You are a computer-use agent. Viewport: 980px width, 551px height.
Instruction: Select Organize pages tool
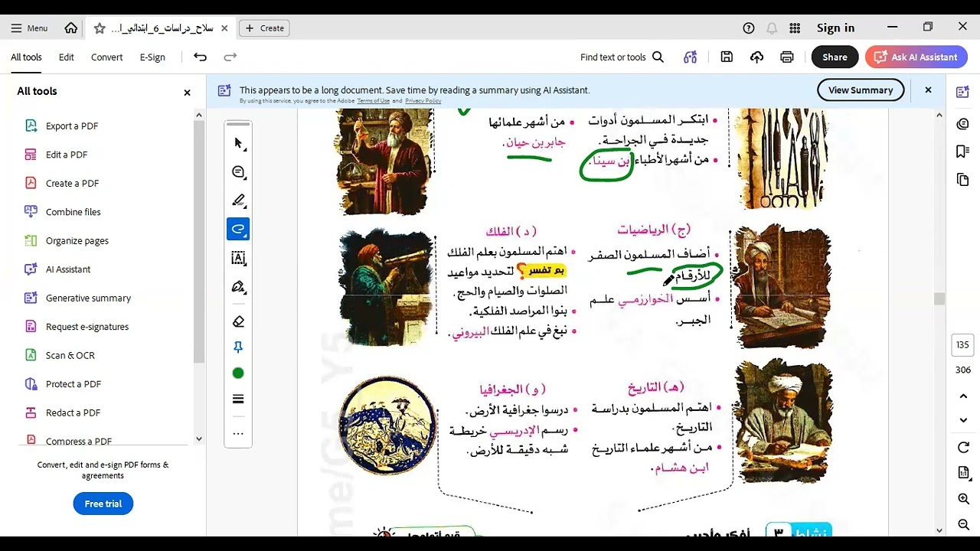coord(77,241)
